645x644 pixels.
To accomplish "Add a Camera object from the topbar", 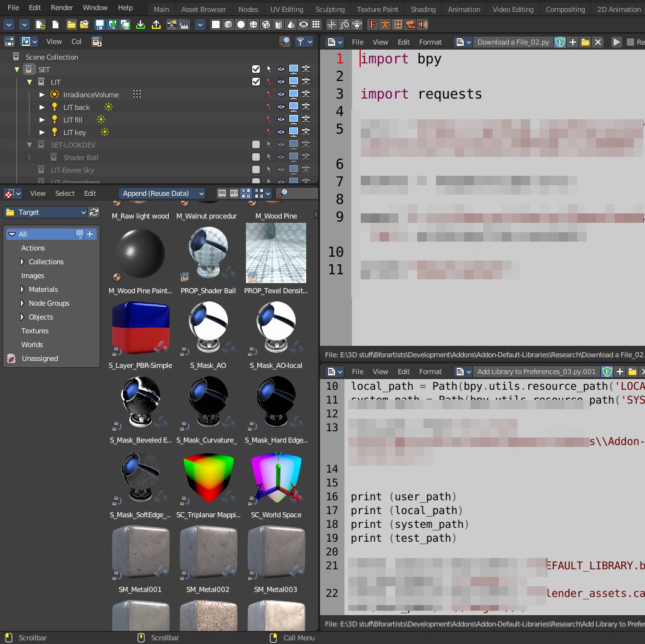I will coord(410,24).
